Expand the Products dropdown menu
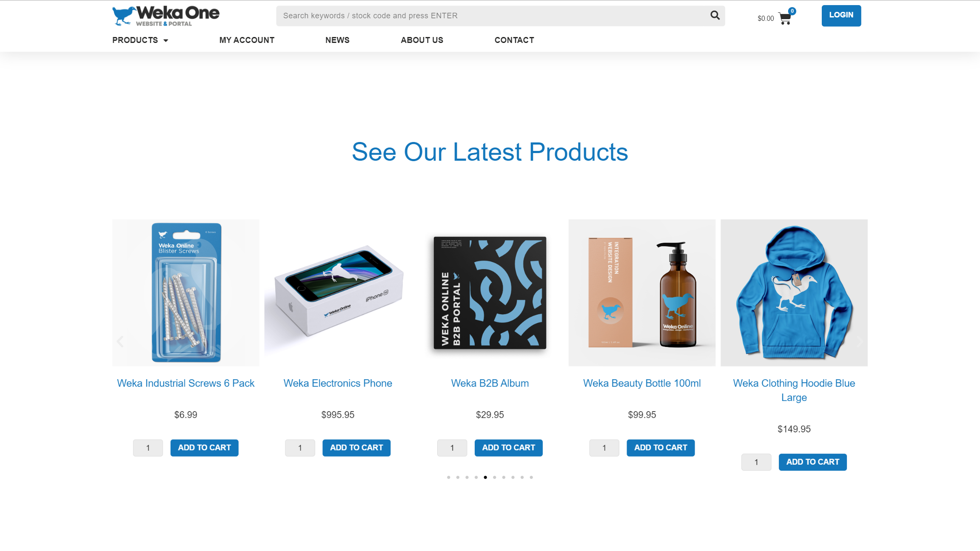The width and height of the screenshot is (980, 551). tap(140, 40)
